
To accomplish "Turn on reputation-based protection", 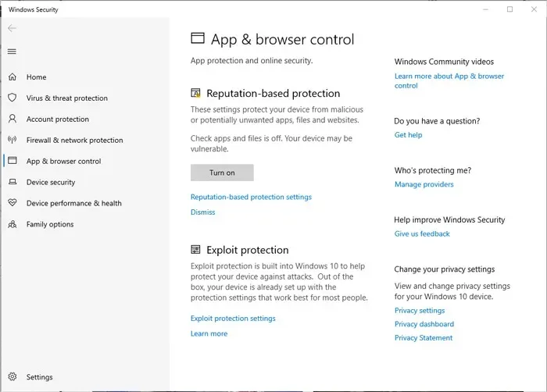I will 222,173.
